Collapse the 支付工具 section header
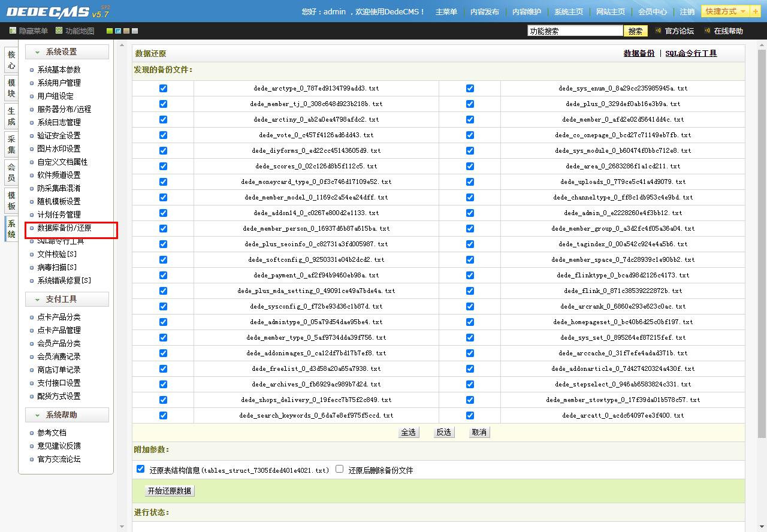The image size is (767, 532). coord(67,300)
